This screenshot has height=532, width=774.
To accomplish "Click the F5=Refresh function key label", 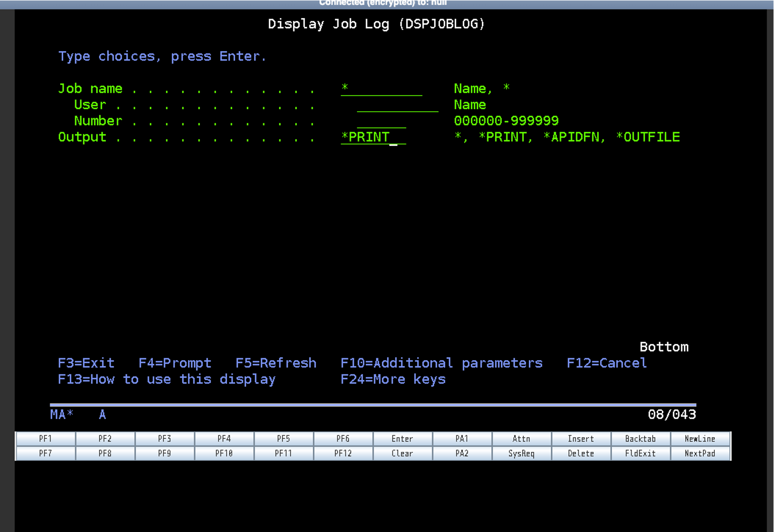I will point(276,363).
